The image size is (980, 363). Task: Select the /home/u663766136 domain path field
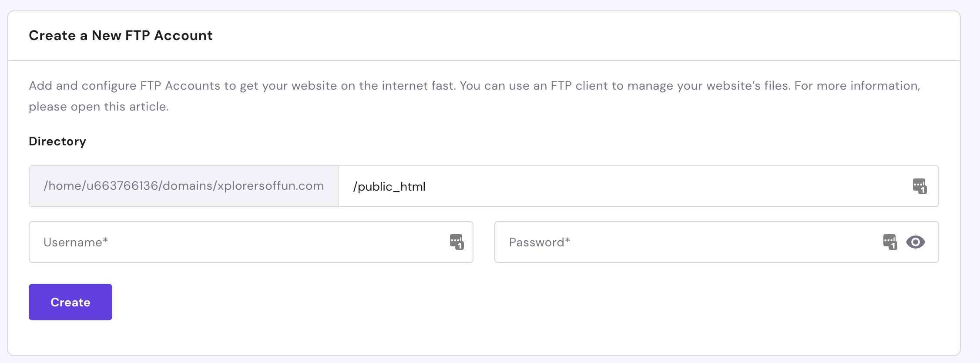[183, 186]
